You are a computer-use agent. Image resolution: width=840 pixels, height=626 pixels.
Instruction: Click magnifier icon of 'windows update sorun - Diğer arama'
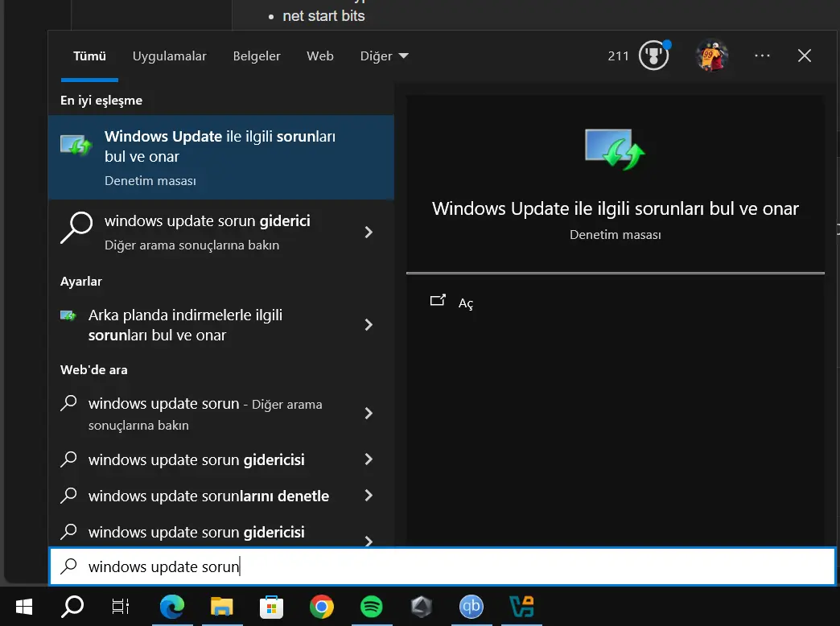68,402
